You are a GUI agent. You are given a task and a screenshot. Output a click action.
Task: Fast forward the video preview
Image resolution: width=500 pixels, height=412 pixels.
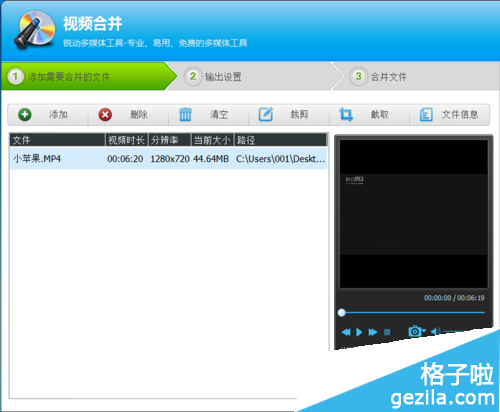pyautogui.click(x=373, y=332)
